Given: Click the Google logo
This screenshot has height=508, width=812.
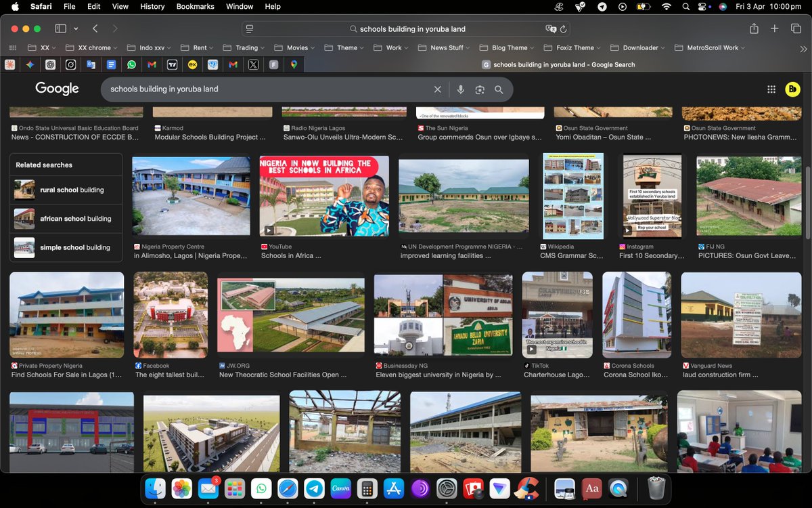Looking at the screenshot, I should point(57,89).
